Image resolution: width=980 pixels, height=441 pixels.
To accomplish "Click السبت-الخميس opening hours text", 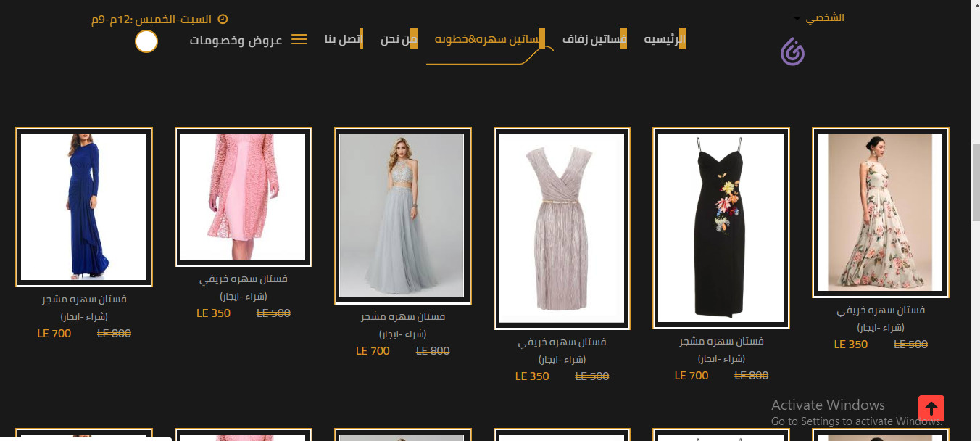I will pyautogui.click(x=151, y=20).
